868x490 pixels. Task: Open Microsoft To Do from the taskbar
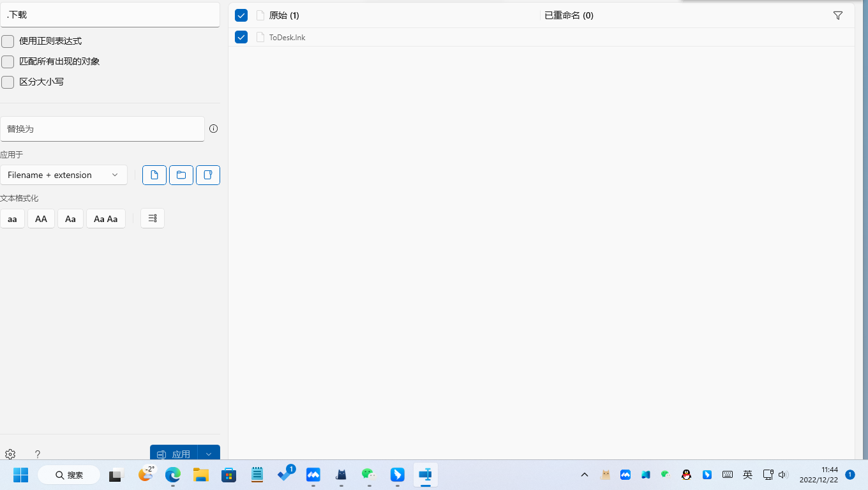tap(285, 475)
